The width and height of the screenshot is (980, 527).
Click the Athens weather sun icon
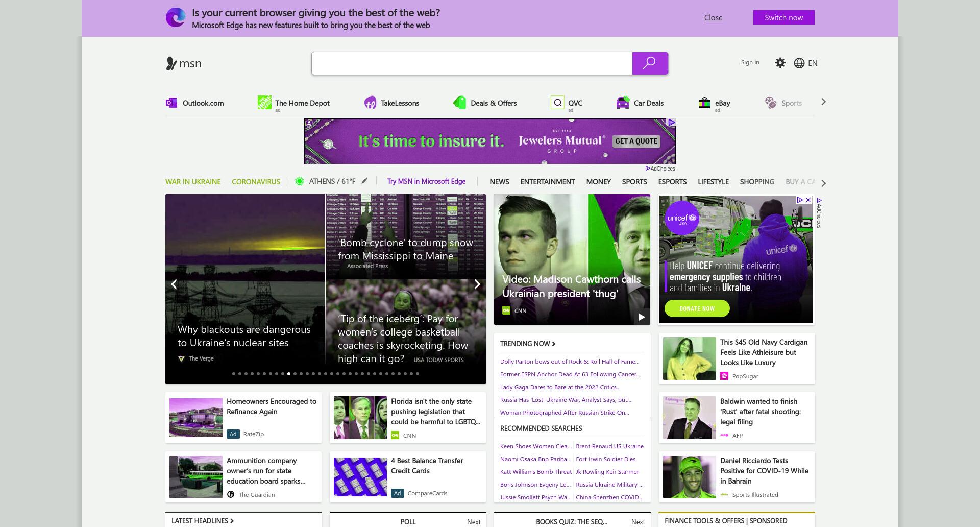300,181
